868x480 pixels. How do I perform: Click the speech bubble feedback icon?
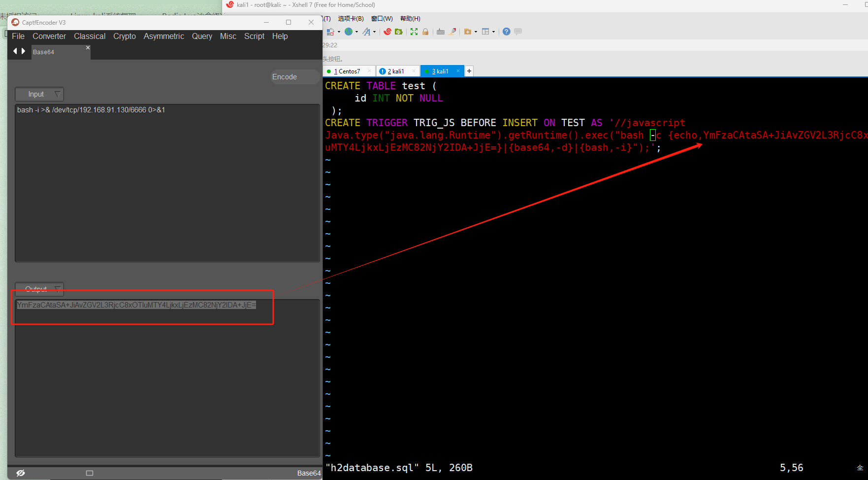pyautogui.click(x=518, y=32)
